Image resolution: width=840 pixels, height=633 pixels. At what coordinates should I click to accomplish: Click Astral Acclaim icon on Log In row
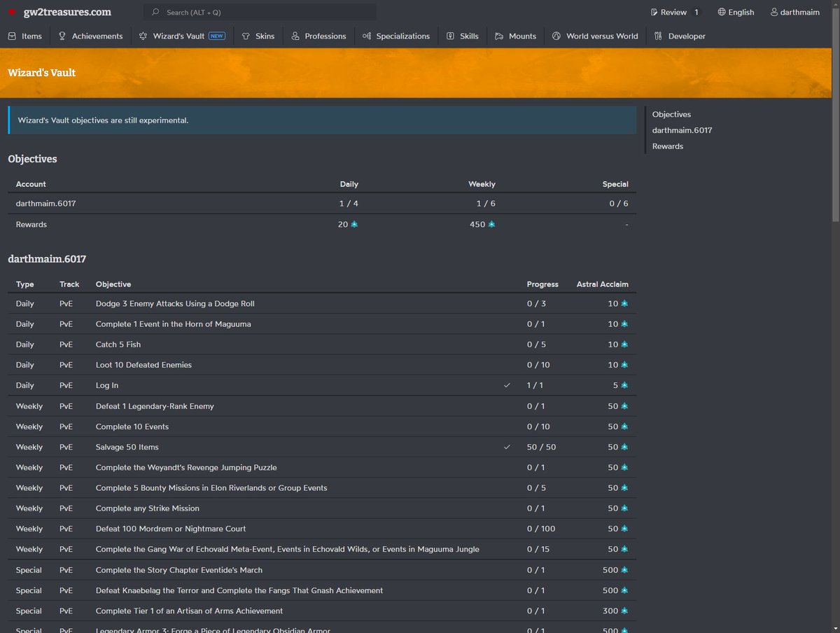click(x=624, y=385)
